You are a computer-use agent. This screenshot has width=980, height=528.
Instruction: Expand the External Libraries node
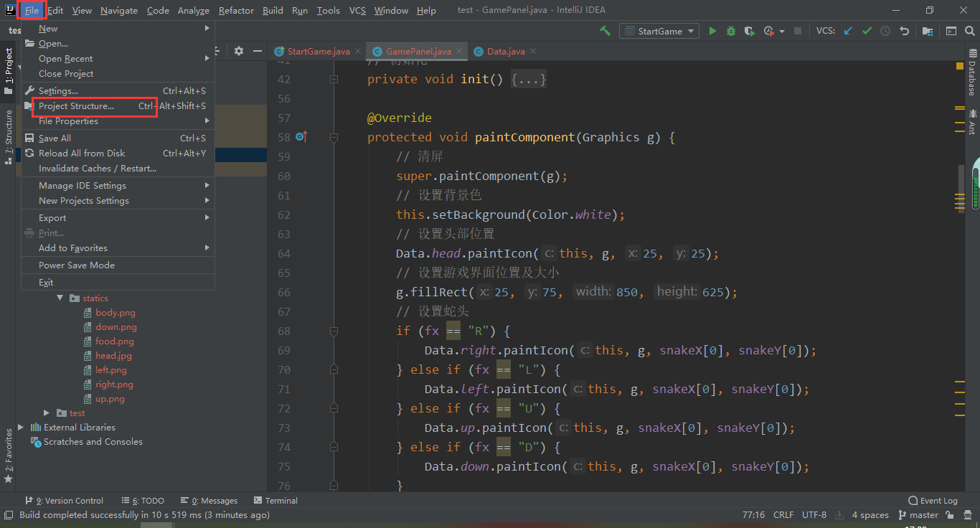click(21, 428)
